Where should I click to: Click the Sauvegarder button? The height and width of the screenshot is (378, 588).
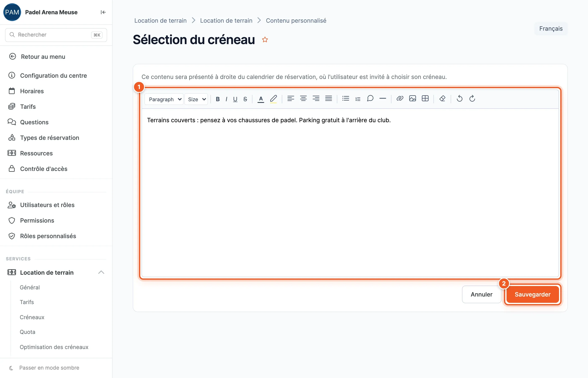point(532,294)
